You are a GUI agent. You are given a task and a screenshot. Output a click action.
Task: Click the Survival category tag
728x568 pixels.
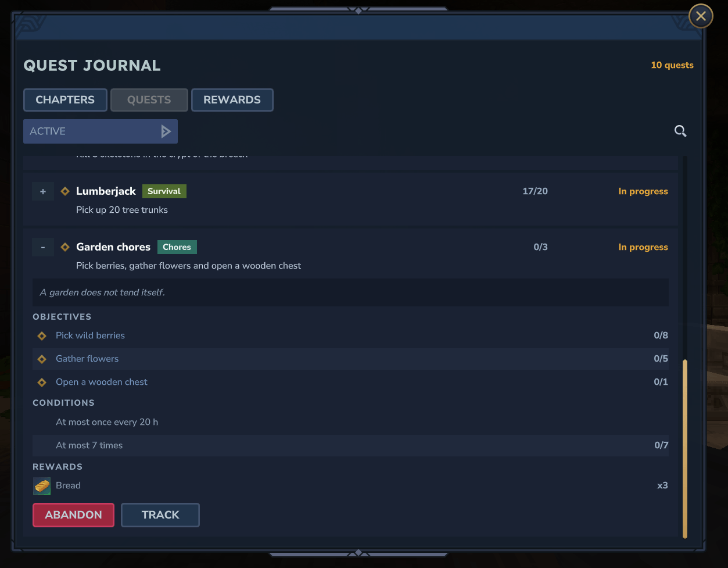(x=164, y=191)
